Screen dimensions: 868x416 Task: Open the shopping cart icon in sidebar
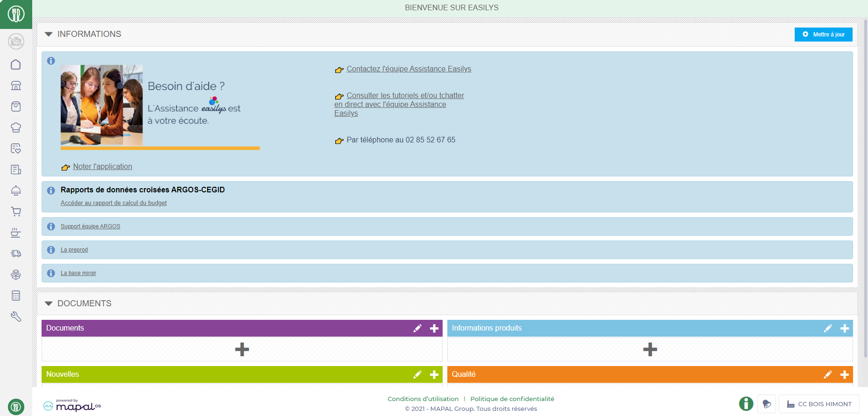(x=16, y=212)
